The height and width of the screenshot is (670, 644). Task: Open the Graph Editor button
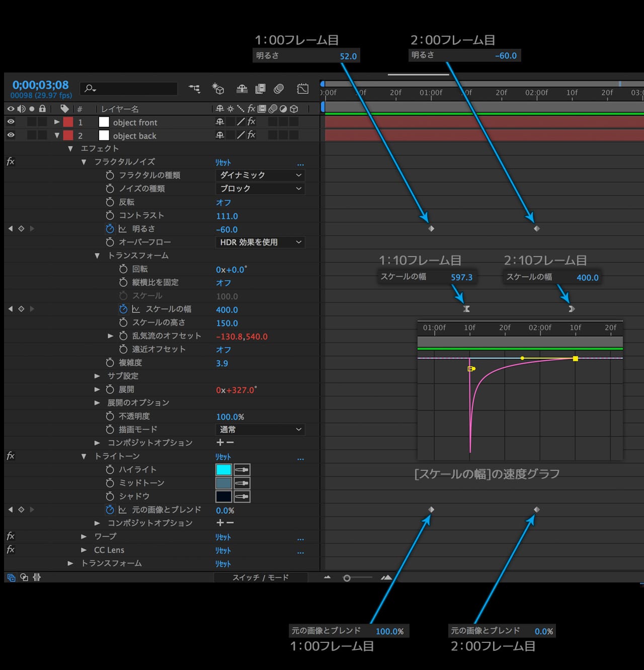[302, 89]
